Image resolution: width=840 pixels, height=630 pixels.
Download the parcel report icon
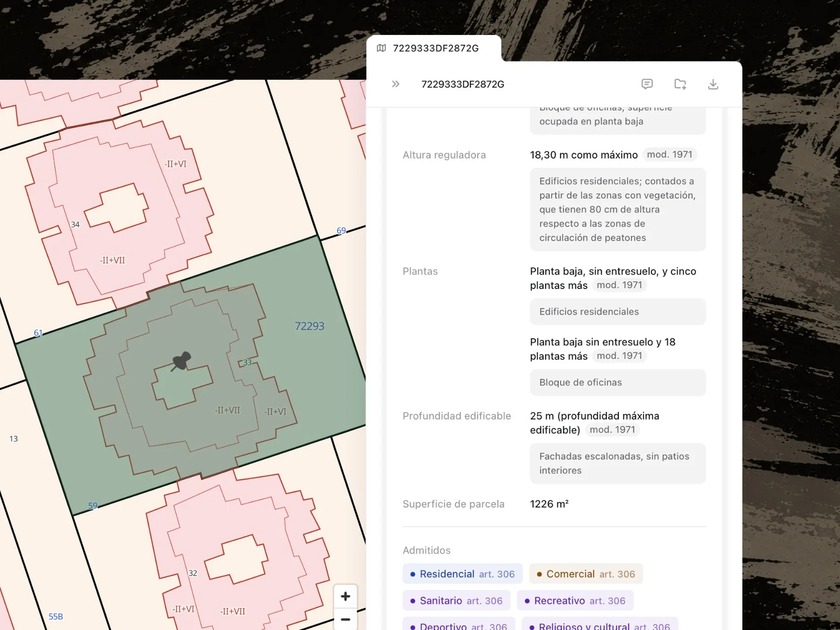click(713, 84)
